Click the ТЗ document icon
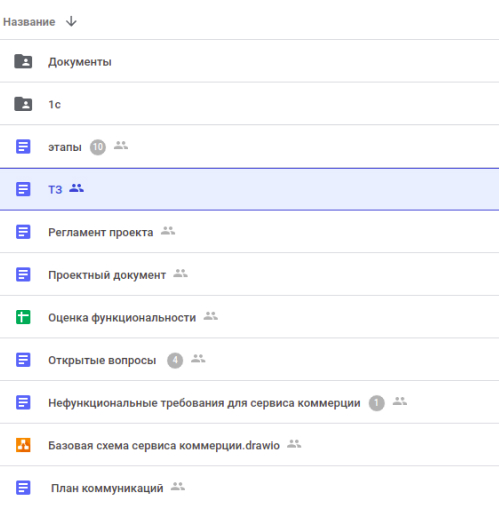 (23, 189)
